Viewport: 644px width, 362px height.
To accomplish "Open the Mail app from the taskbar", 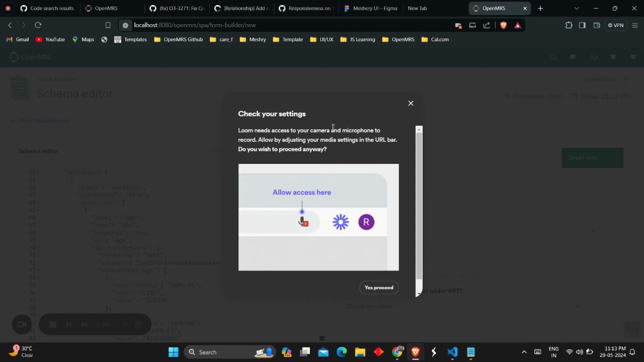I will [x=323, y=352].
